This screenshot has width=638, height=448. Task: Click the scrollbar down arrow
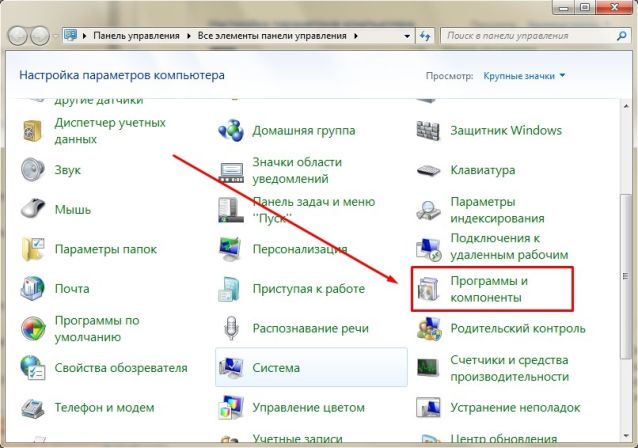pos(626,436)
